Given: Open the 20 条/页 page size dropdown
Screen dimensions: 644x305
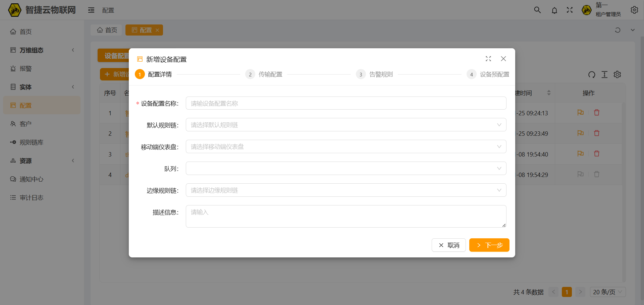Looking at the screenshot, I should [x=608, y=292].
